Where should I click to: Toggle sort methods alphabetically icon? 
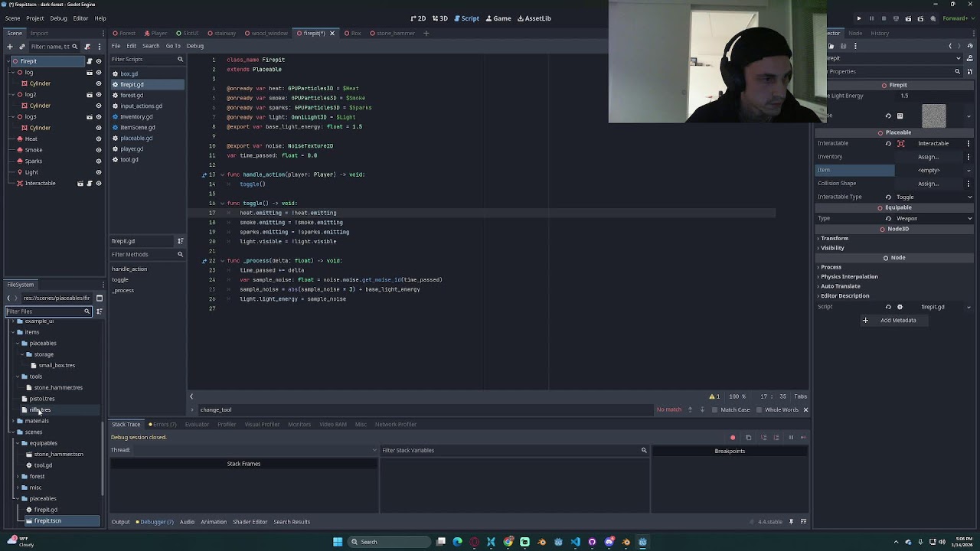tap(180, 241)
